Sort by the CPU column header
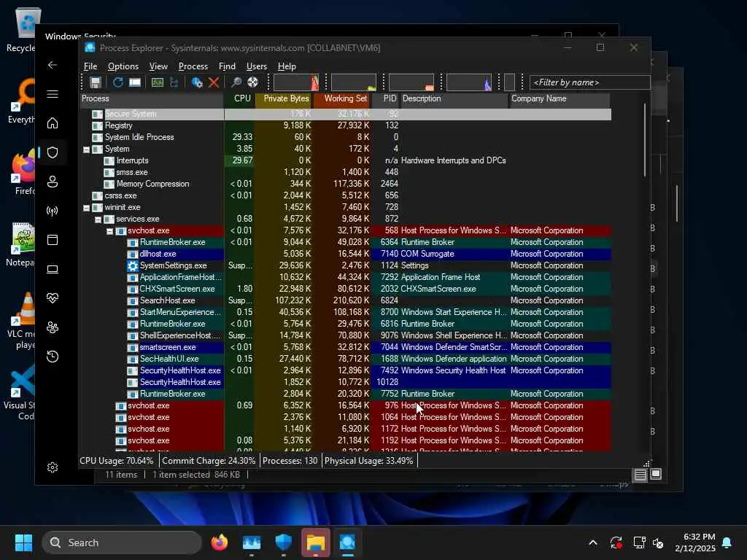The width and height of the screenshot is (747, 560). [x=239, y=98]
